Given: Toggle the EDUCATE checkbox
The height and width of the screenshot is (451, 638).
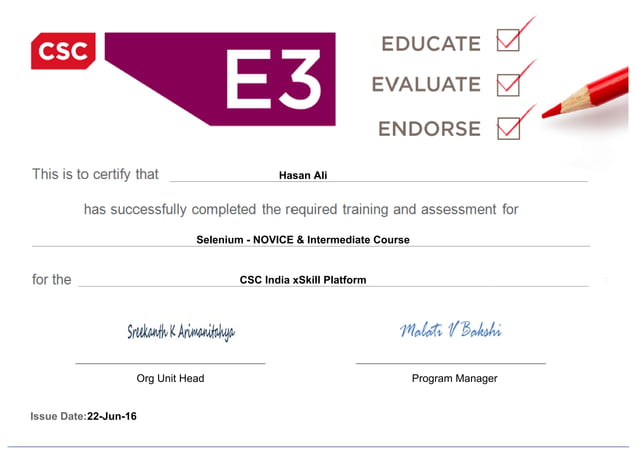Looking at the screenshot, I should coord(508,40).
